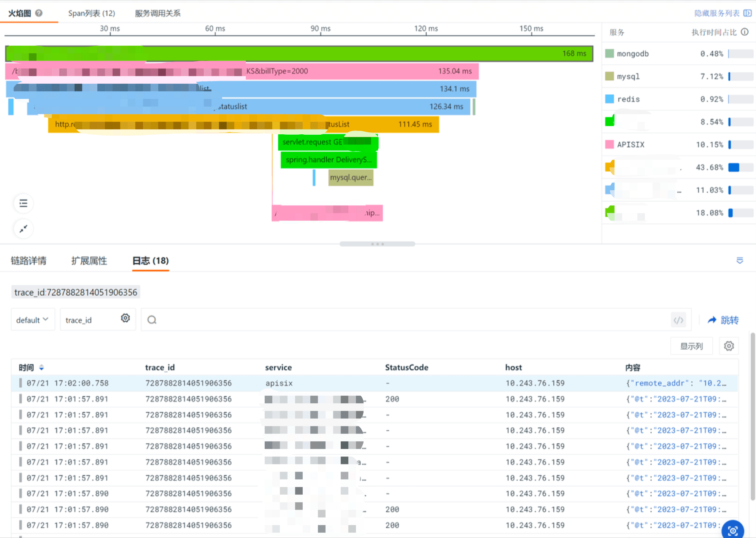Click the trace_id:7287882814051906356 tag
Screen dimensions: 756x538
76,292
